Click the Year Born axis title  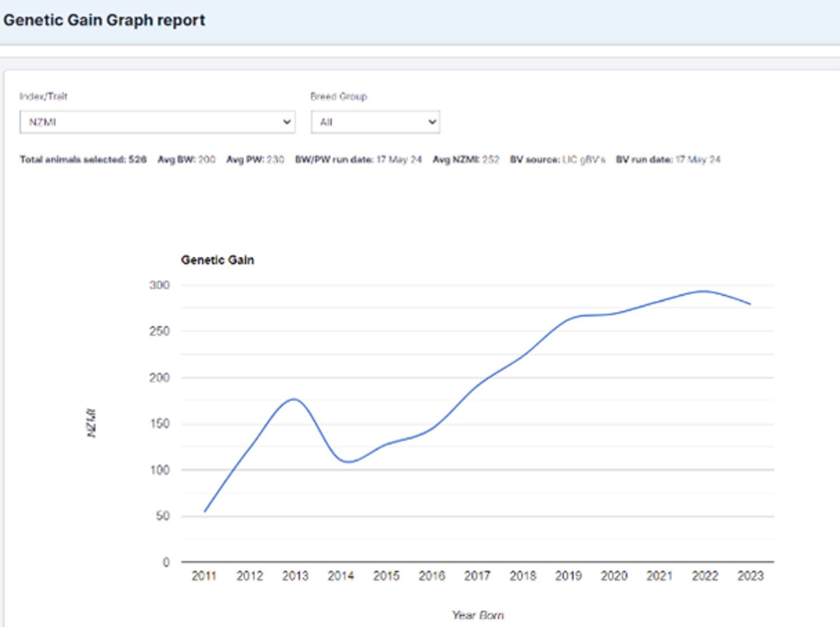[478, 615]
